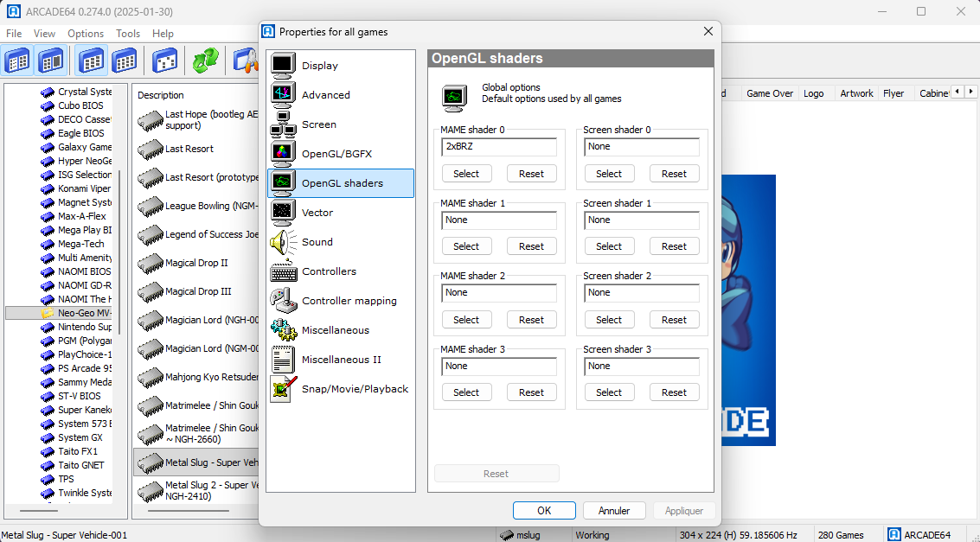Reset the MAME shader 0 setting

click(x=531, y=174)
